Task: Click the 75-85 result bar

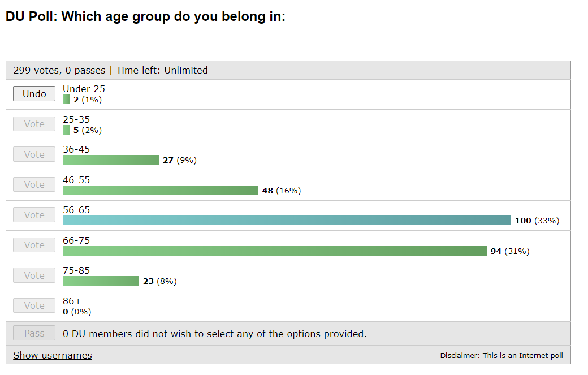Action: 101,281
